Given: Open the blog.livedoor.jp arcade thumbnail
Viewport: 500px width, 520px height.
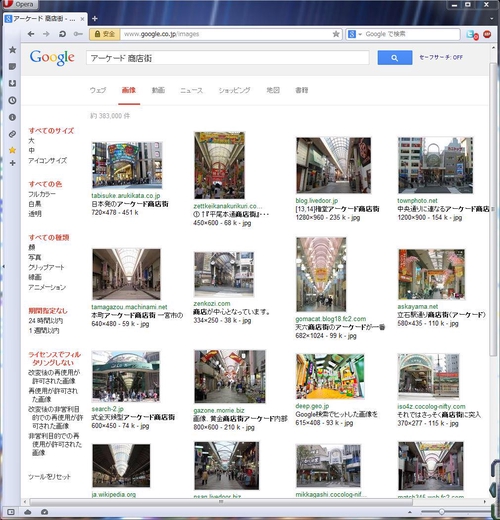Looking at the screenshot, I should tap(333, 165).
